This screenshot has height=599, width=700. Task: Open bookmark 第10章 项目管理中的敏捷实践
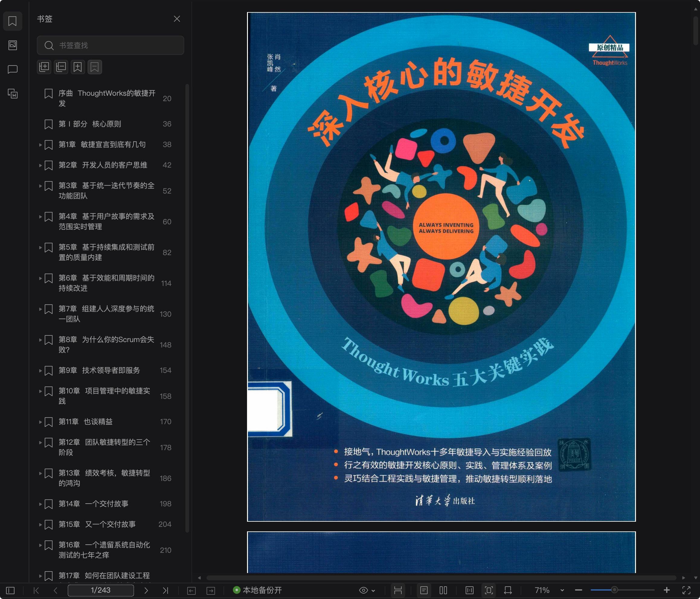pyautogui.click(x=104, y=396)
